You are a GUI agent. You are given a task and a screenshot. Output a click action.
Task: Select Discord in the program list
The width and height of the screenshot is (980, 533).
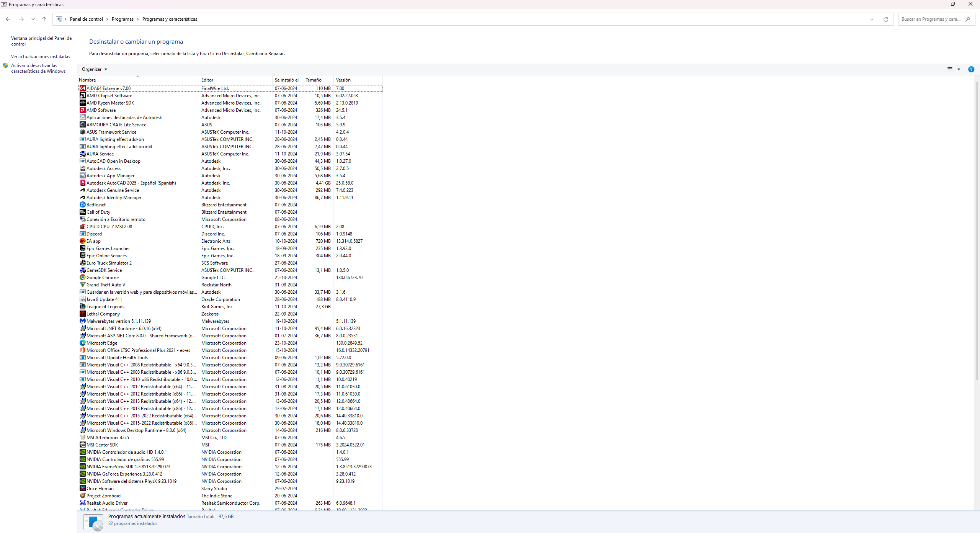[230, 234]
